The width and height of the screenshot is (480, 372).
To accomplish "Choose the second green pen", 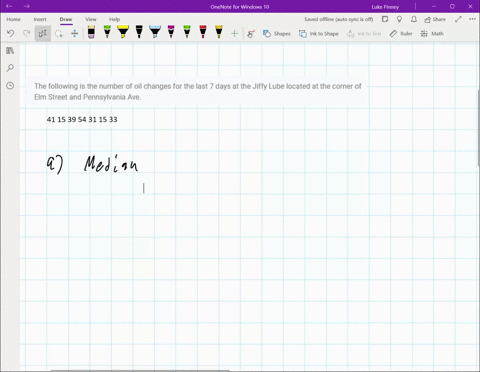I will pos(187,32).
